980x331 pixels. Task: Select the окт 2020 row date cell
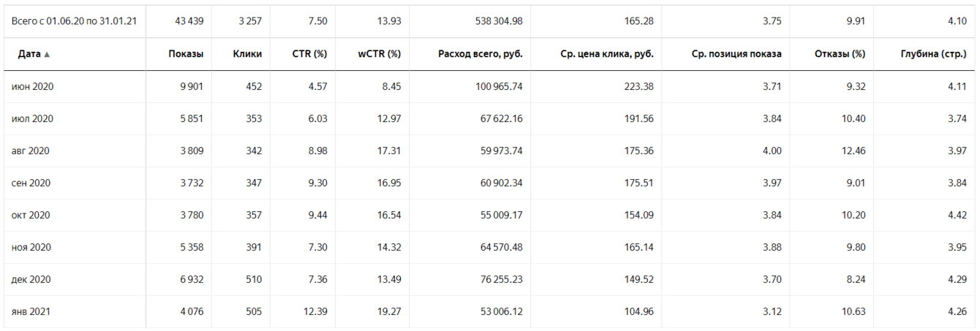pos(31,216)
